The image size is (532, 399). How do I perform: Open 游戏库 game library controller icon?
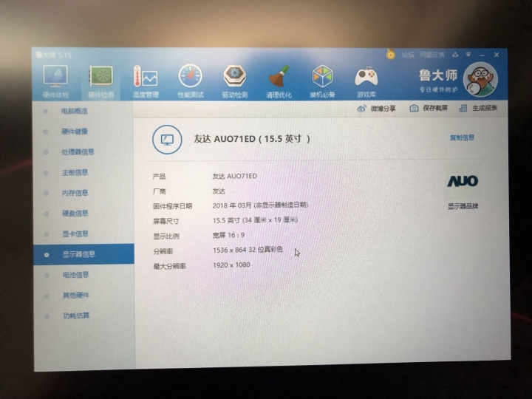coord(366,77)
